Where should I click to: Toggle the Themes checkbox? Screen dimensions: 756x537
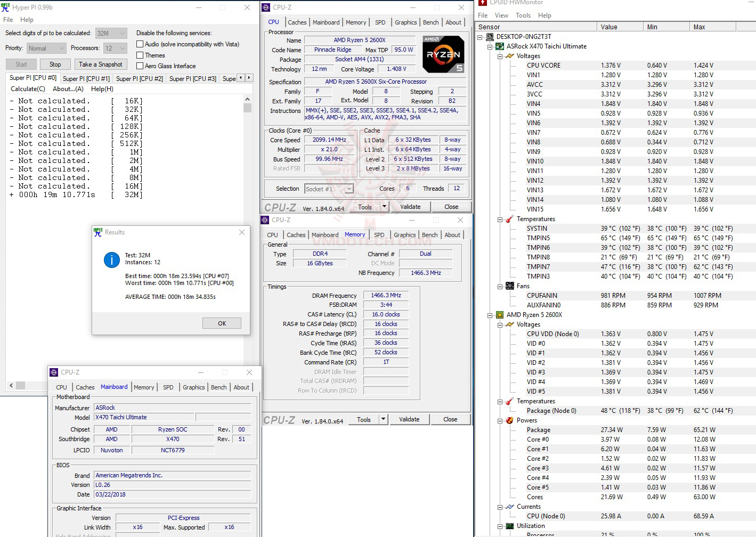(140, 55)
